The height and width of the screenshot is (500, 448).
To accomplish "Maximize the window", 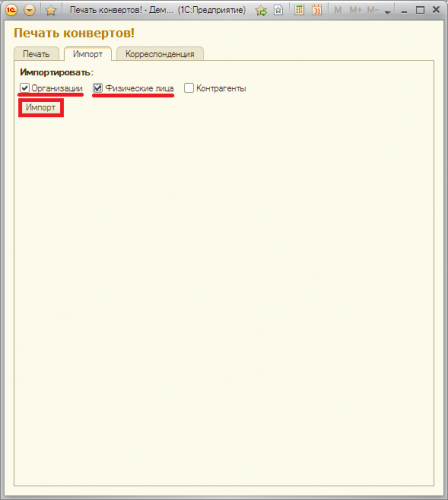I will pos(420,10).
